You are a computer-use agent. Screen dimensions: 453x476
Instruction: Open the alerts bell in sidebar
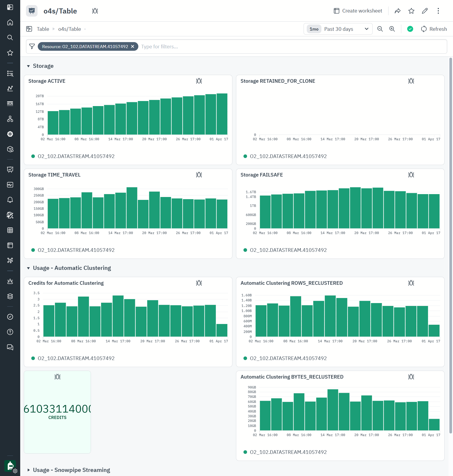10,200
